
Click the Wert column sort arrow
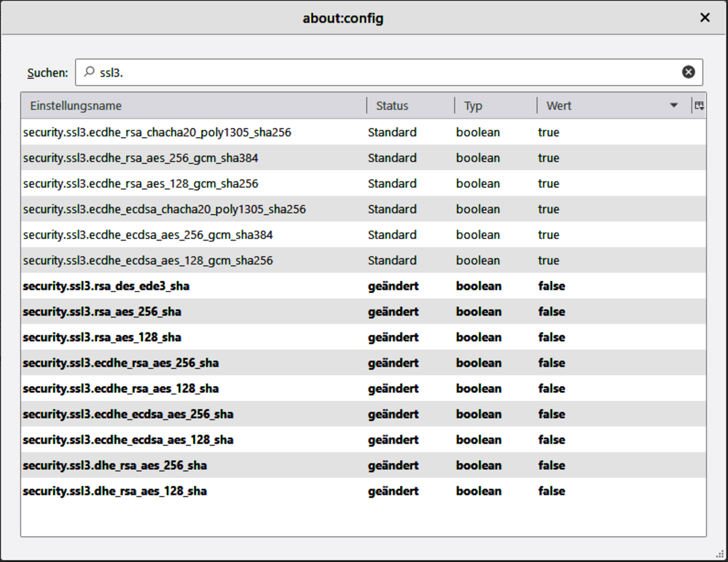pyautogui.click(x=674, y=105)
